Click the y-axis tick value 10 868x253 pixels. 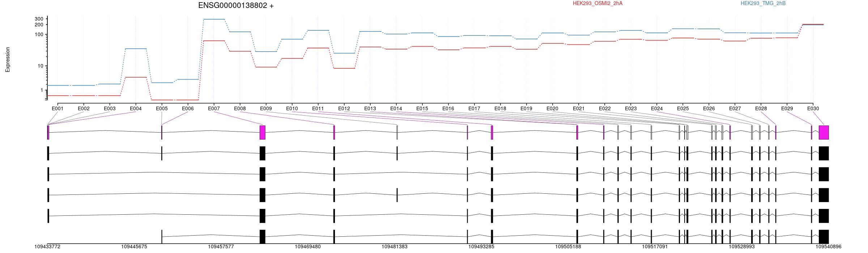pyautogui.click(x=41, y=66)
